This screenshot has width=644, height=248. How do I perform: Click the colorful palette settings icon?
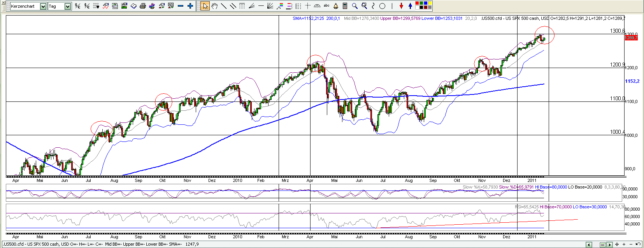point(152,6)
